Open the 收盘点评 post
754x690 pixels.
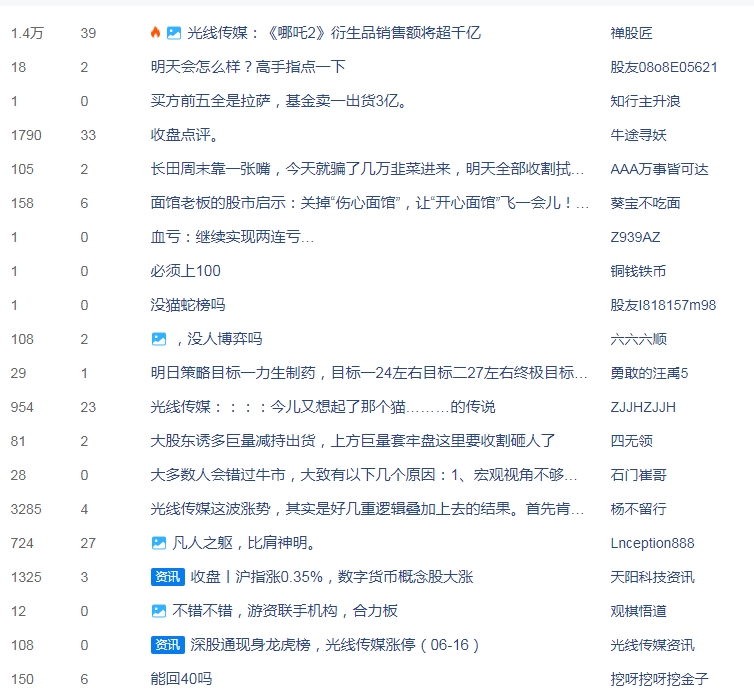[x=185, y=135]
